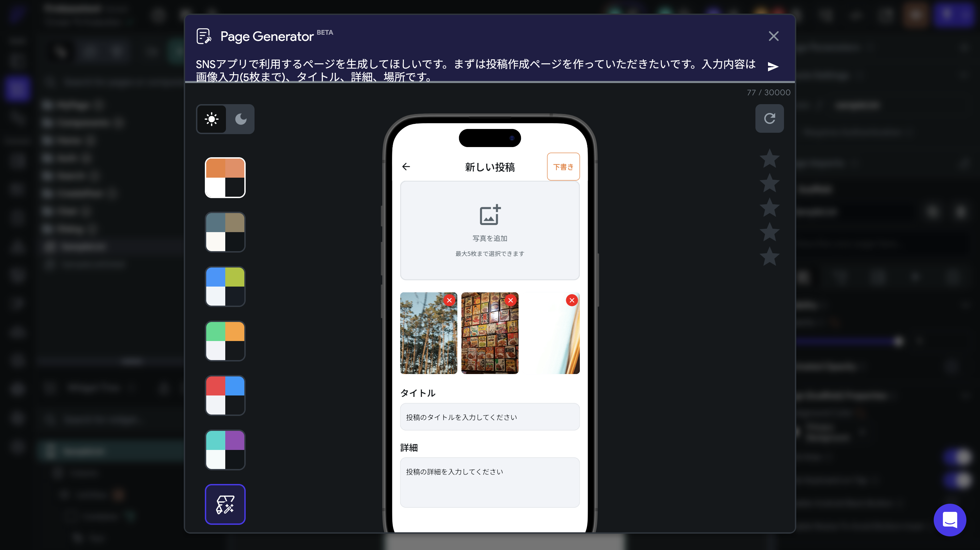
Task: Tap the back arrow in the phone mockup
Action: tap(406, 166)
